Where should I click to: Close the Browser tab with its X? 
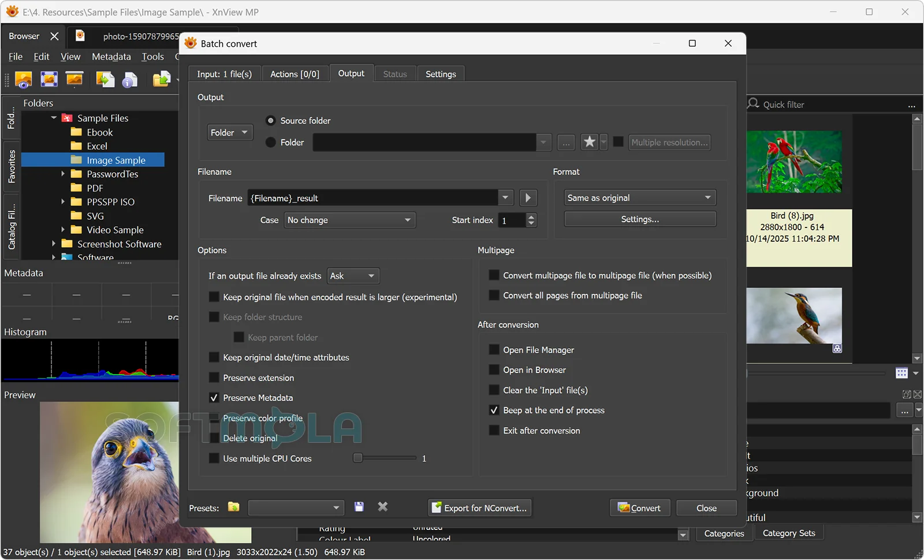54,36
